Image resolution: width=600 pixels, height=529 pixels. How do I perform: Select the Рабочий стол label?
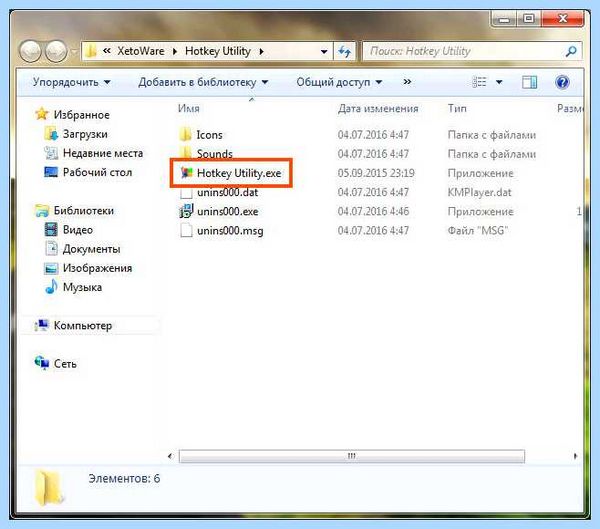(x=97, y=172)
